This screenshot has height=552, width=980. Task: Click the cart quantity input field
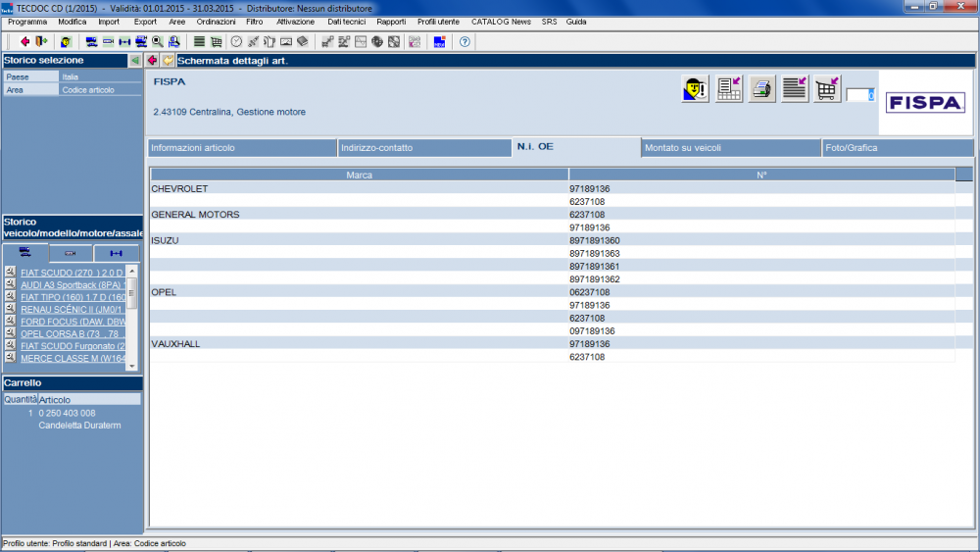(x=859, y=95)
